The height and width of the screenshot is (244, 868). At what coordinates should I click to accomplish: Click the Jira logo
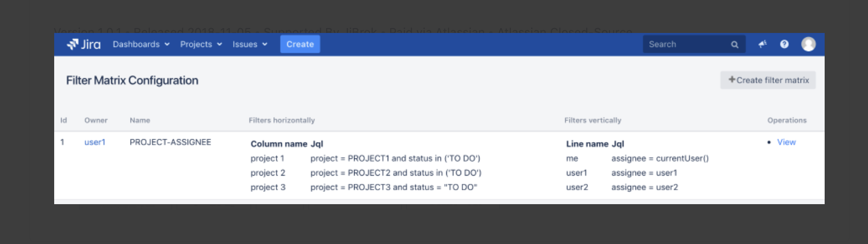84,44
